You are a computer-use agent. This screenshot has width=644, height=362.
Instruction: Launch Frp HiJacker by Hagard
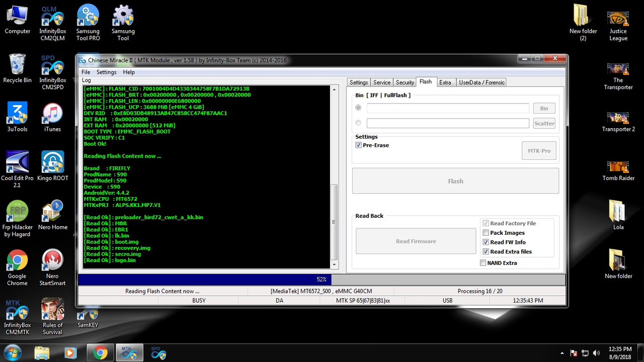[17, 218]
